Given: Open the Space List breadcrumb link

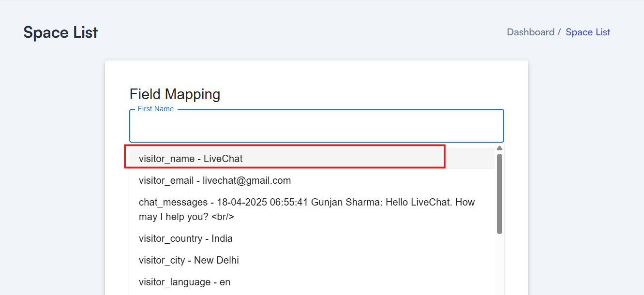Looking at the screenshot, I should point(588,32).
